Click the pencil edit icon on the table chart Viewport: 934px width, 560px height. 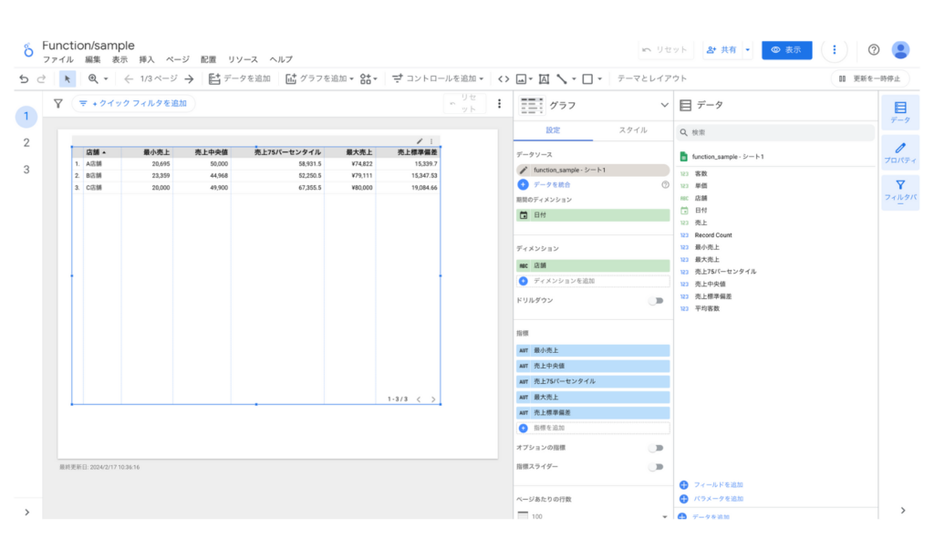click(x=420, y=141)
